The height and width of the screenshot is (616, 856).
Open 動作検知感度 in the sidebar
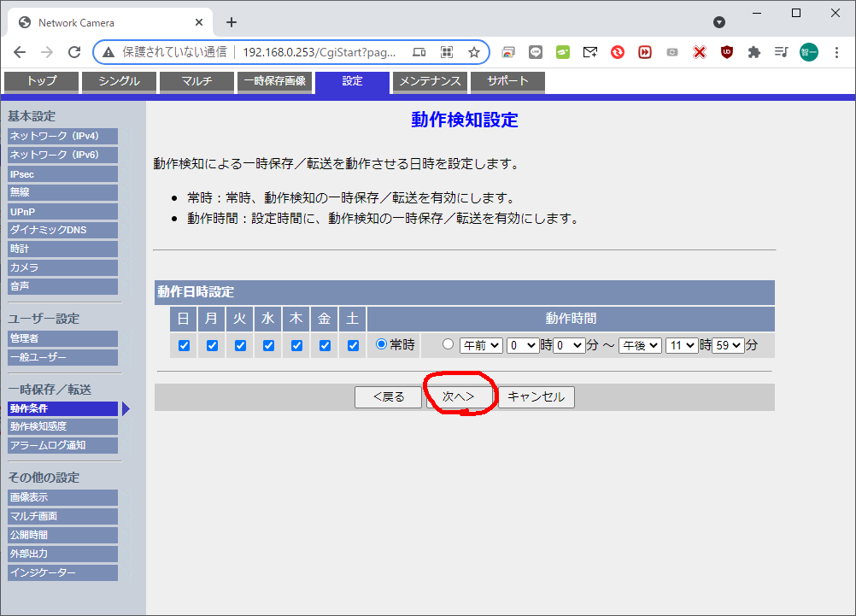pyautogui.click(x=62, y=426)
